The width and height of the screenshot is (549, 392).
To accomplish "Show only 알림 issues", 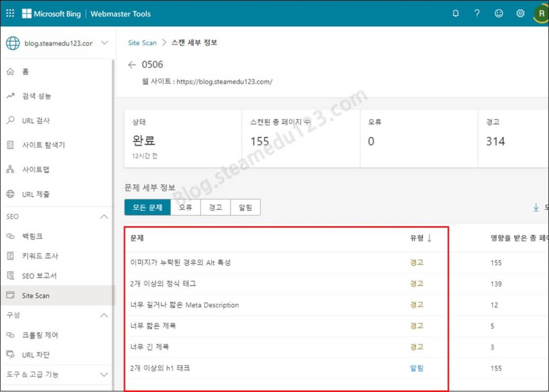I will (x=245, y=207).
